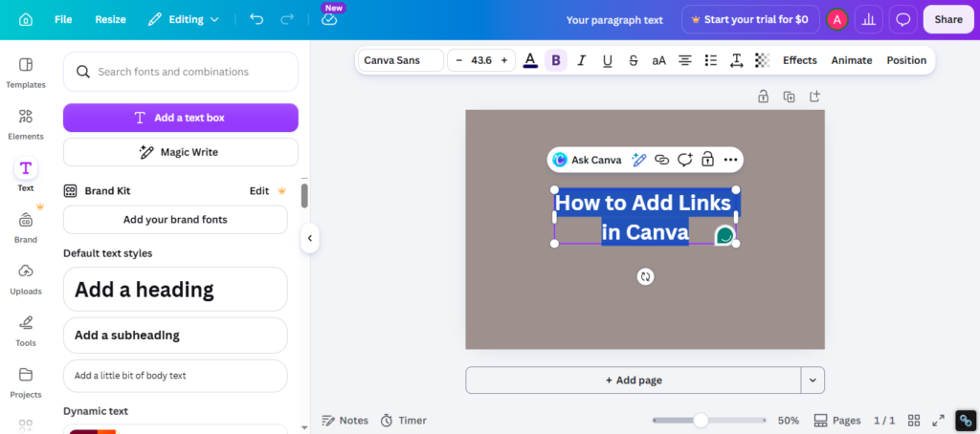Open the comments speech bubble icon
Image resolution: width=980 pixels, height=434 pixels.
[x=903, y=19]
